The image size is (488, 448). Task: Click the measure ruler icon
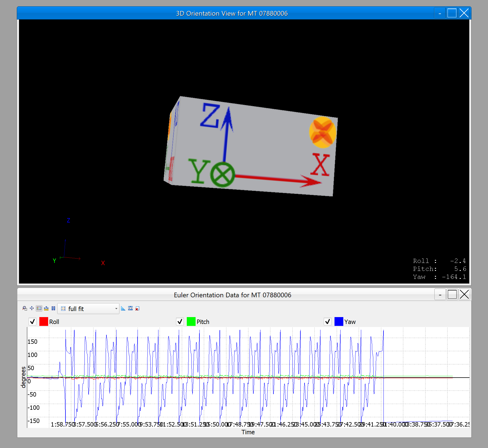(46, 309)
